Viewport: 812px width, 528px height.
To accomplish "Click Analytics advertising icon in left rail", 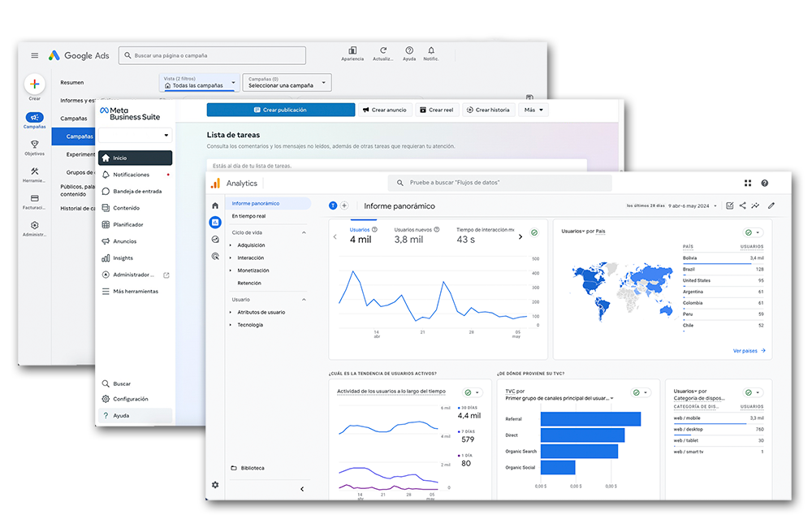I will tap(215, 256).
